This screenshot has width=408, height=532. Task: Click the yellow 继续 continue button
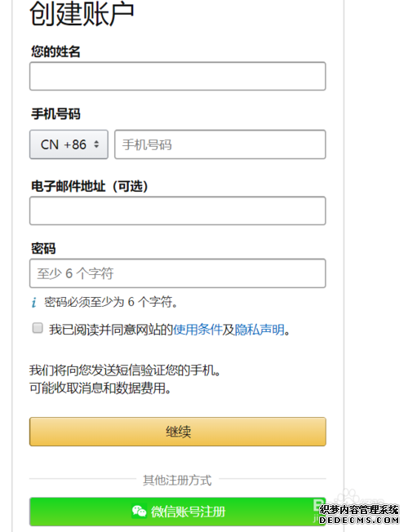(x=178, y=432)
